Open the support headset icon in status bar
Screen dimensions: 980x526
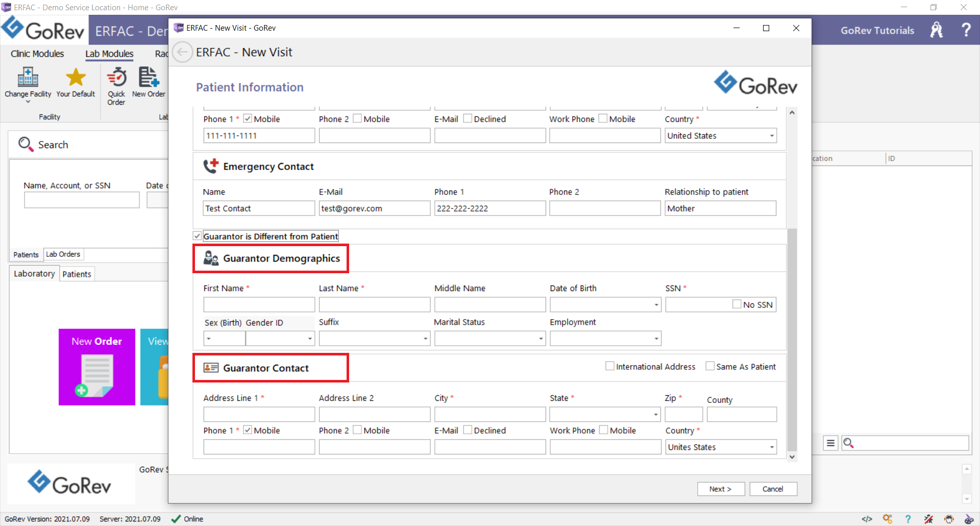pos(949,519)
